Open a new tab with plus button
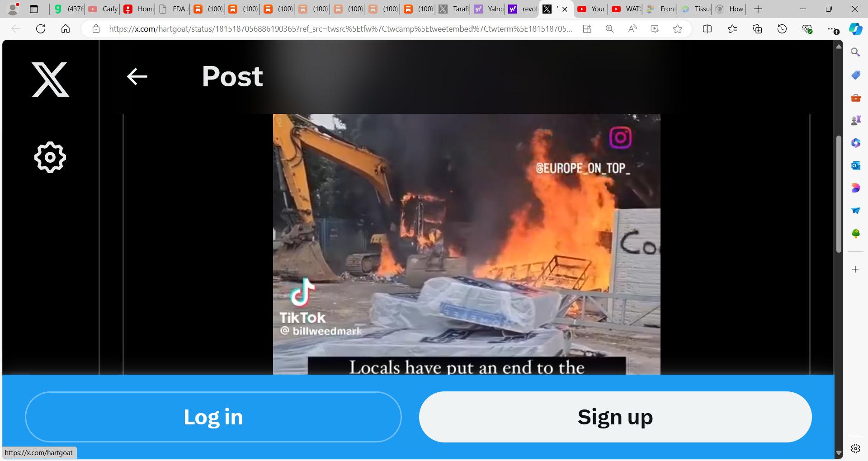This screenshot has height=461, width=868. coord(758,9)
